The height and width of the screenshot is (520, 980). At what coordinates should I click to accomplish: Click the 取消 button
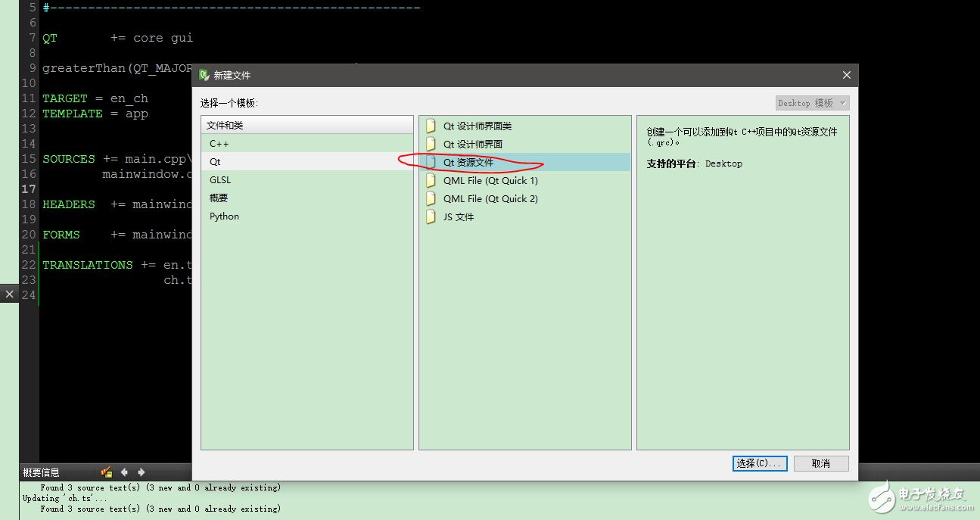(x=821, y=463)
